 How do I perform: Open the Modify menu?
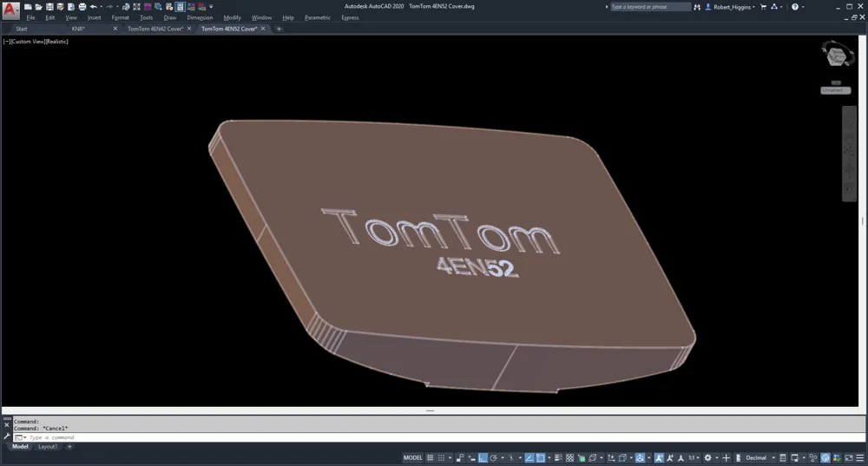pyautogui.click(x=232, y=17)
